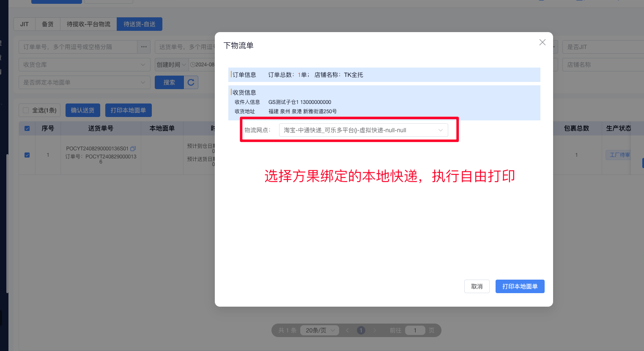644x351 pixels.
Task: Open the 待揽收-平台物流 tab
Action: coord(88,24)
